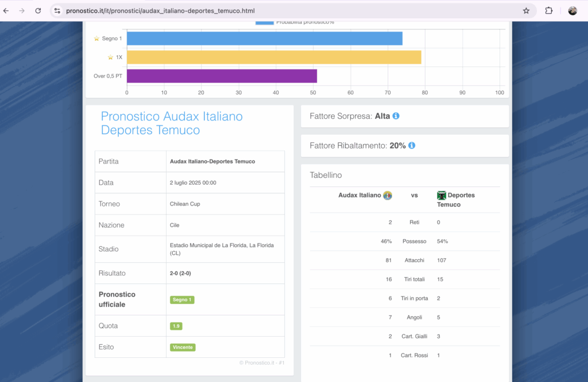The image size is (588, 382).
Task: Click the green Segno 1 badge
Action: 182,299
